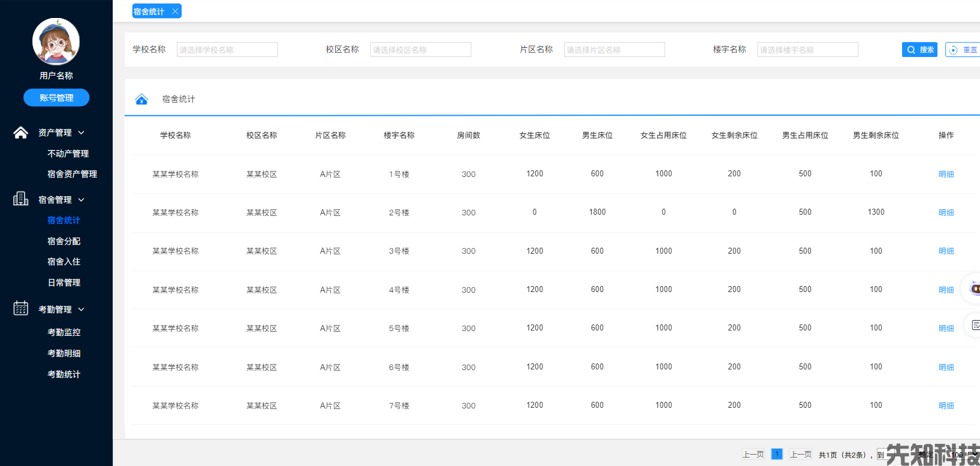This screenshot has width=980, height=466.
Task: Click the 1800 value in 2号楼 row
Action: pos(598,212)
